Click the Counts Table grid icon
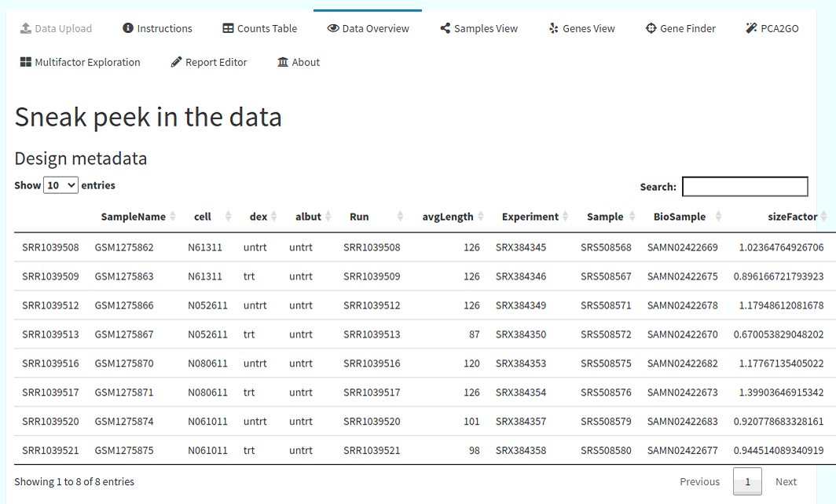 [x=228, y=28]
